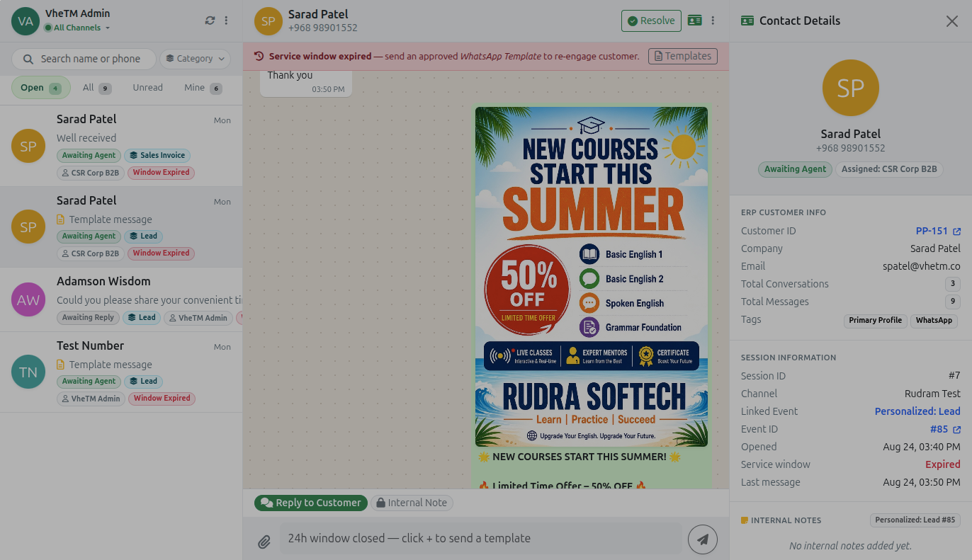Image resolution: width=972 pixels, height=560 pixels.
Task: Switch to the Open conversations tab
Action: pos(41,88)
